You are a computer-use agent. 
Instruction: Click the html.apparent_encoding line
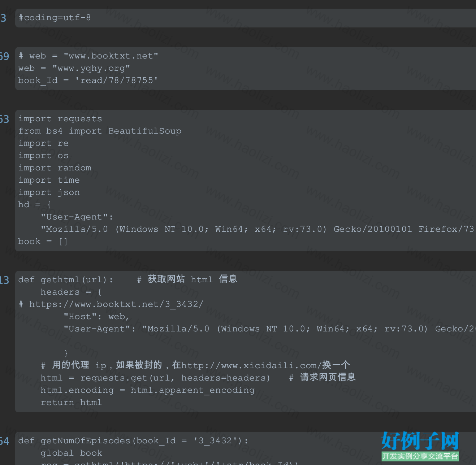coord(147,390)
